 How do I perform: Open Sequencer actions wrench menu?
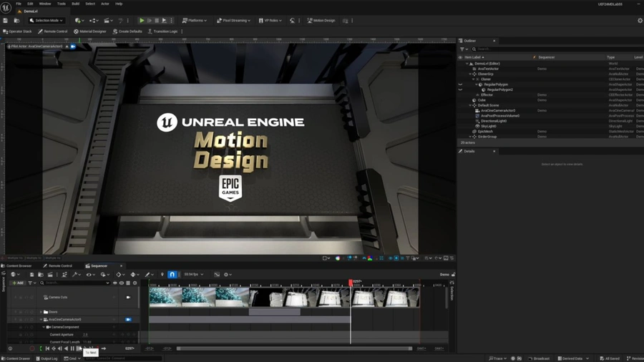pyautogui.click(x=76, y=275)
